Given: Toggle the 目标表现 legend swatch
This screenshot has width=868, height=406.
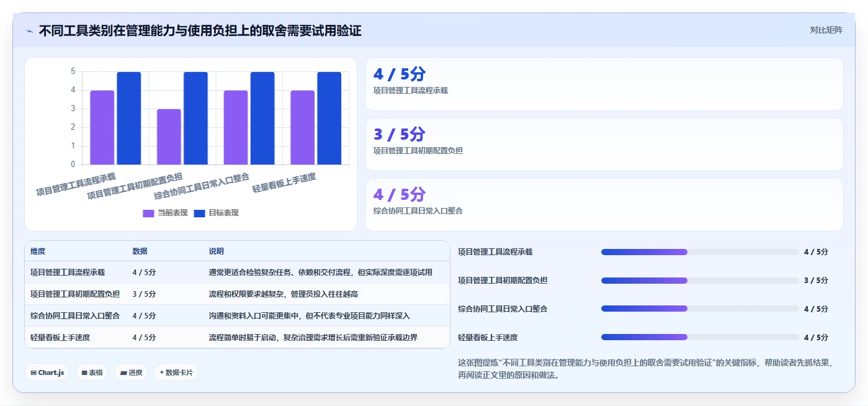Looking at the screenshot, I should point(199,213).
